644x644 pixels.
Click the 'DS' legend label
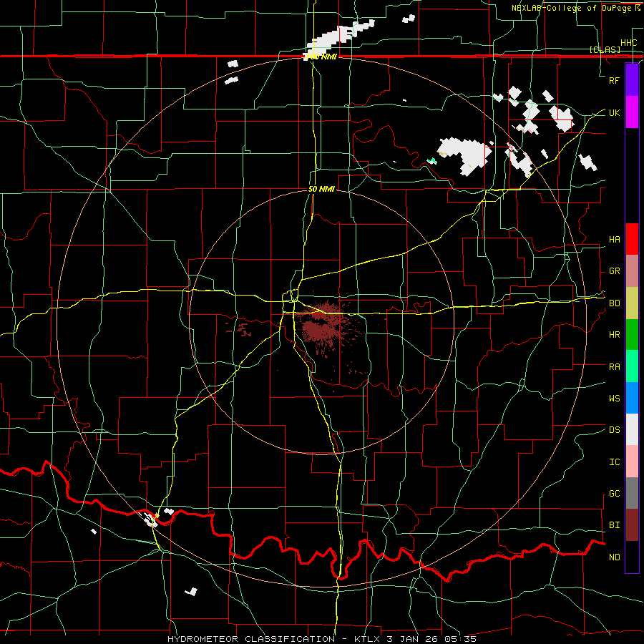[614, 430]
